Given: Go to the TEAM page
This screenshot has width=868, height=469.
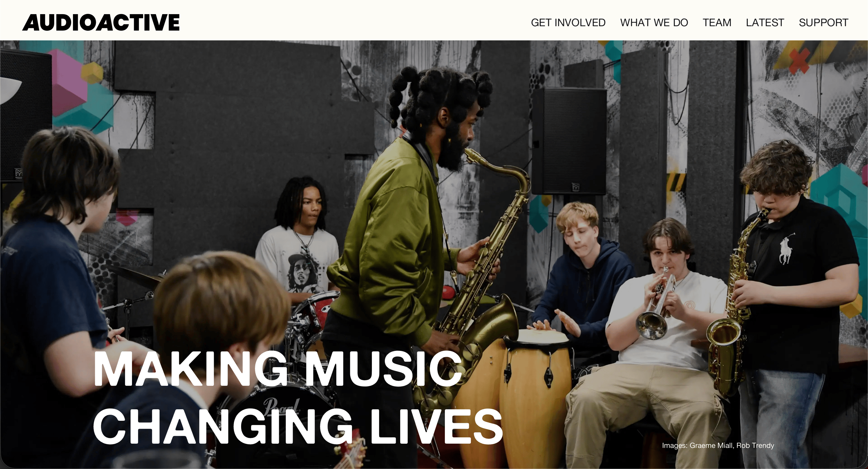Looking at the screenshot, I should (x=717, y=23).
